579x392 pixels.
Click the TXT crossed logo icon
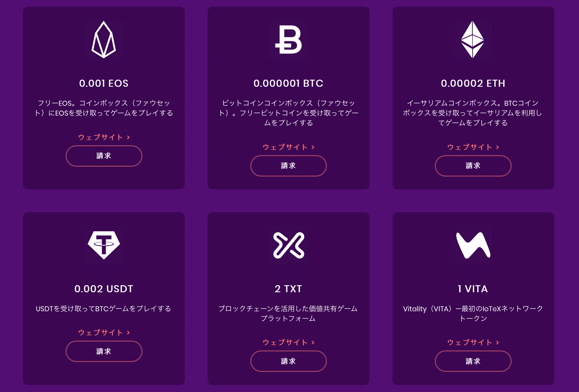tap(288, 246)
